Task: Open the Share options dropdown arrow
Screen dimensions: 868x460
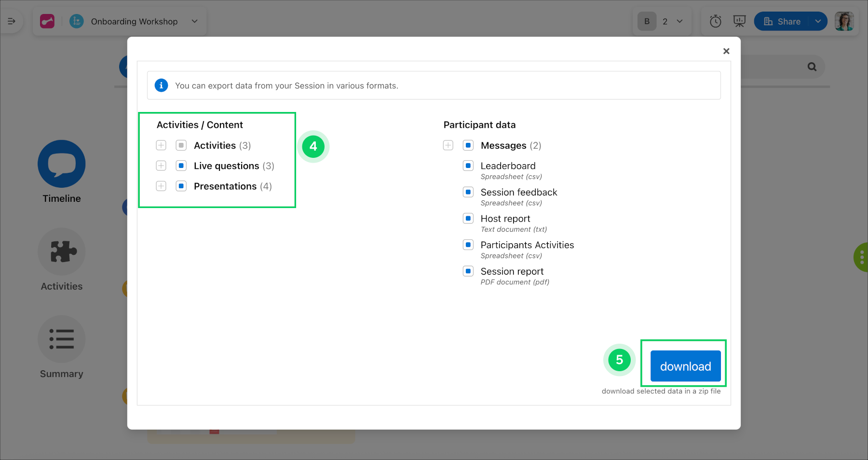Action: pos(818,21)
